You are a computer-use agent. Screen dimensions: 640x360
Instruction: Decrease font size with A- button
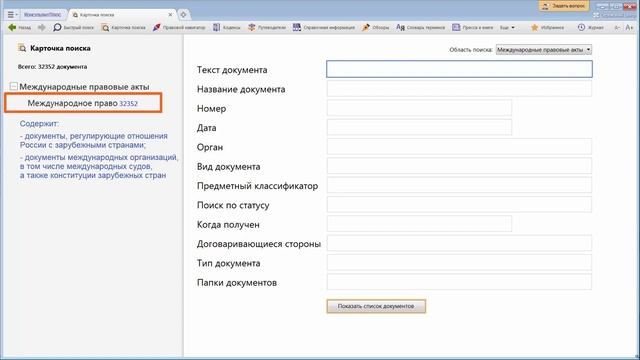click(617, 27)
